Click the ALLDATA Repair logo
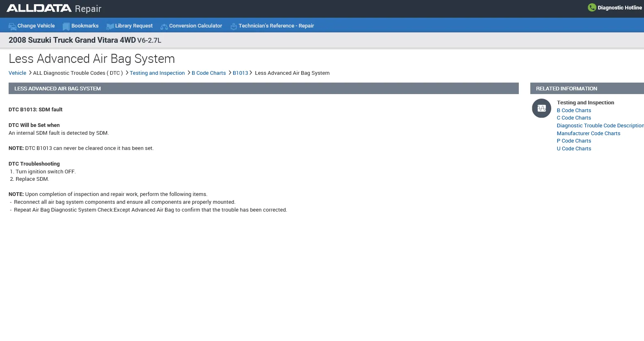This screenshot has height=341, width=644. pos(54,9)
